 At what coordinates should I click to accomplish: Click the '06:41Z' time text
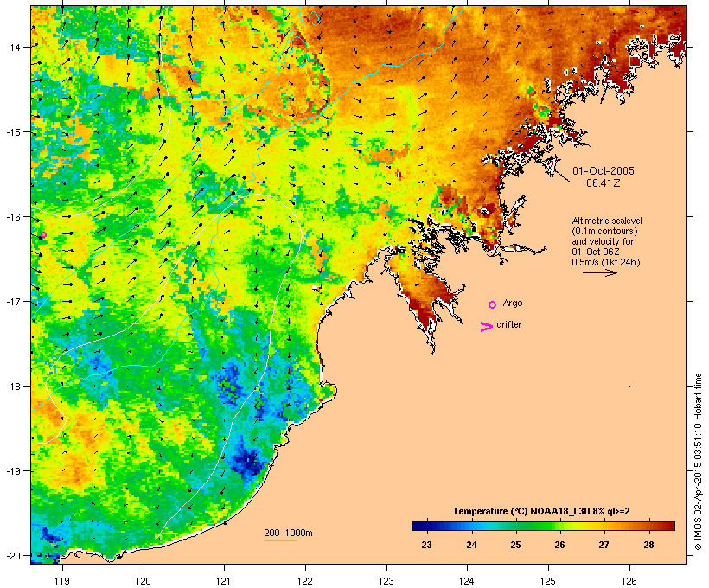(x=604, y=183)
